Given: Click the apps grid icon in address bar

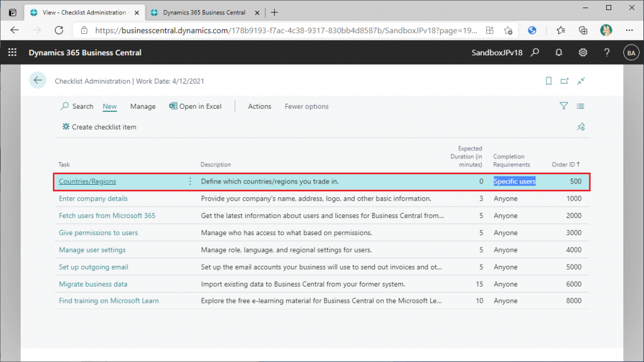Looking at the screenshot, I should click(x=489, y=30).
